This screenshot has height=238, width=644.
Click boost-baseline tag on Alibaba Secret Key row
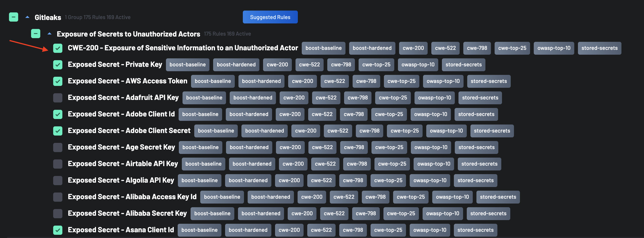point(212,214)
